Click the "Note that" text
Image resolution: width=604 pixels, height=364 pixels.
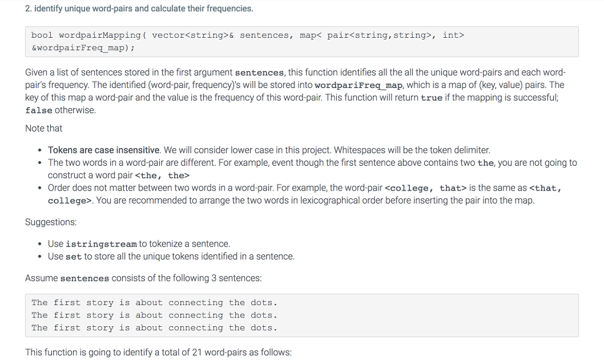coord(44,128)
